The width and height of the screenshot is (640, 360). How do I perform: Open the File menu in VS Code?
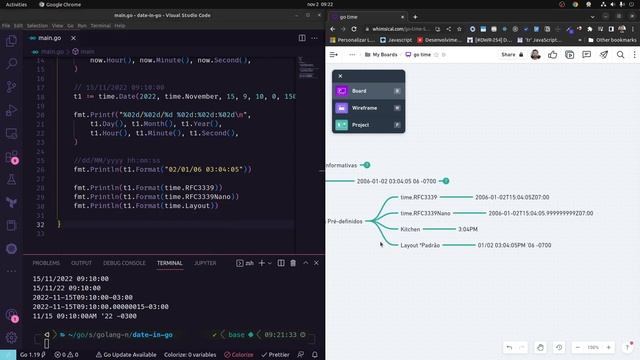coord(6,25)
